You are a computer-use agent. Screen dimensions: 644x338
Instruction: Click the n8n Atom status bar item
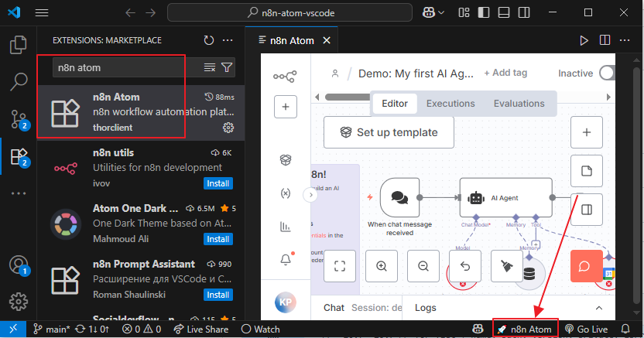(x=525, y=329)
